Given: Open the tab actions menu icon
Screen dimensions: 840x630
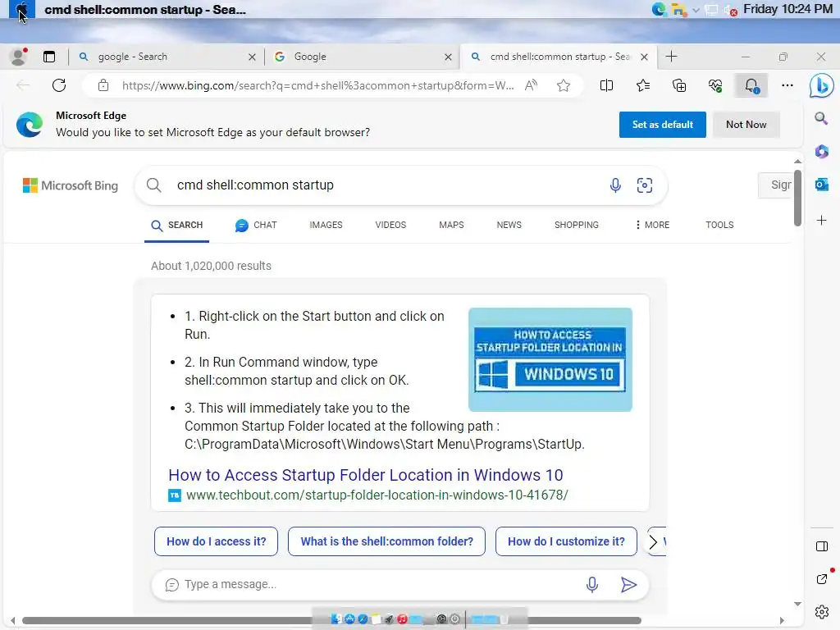Looking at the screenshot, I should click(x=49, y=57).
